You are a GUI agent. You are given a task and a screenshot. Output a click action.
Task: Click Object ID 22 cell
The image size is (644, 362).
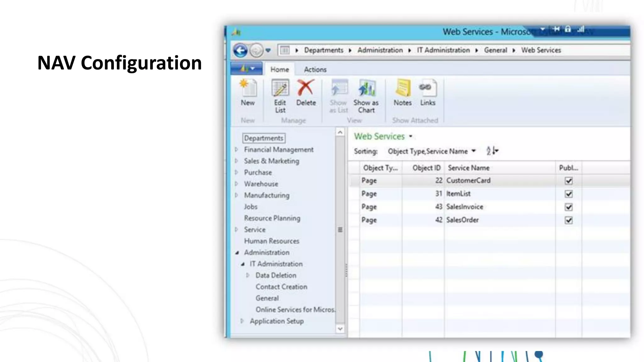[423, 181]
